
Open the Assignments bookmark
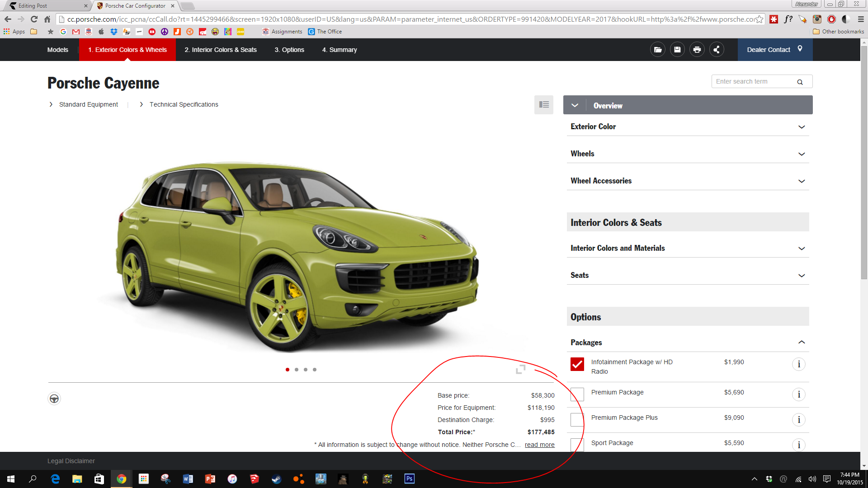(282, 32)
